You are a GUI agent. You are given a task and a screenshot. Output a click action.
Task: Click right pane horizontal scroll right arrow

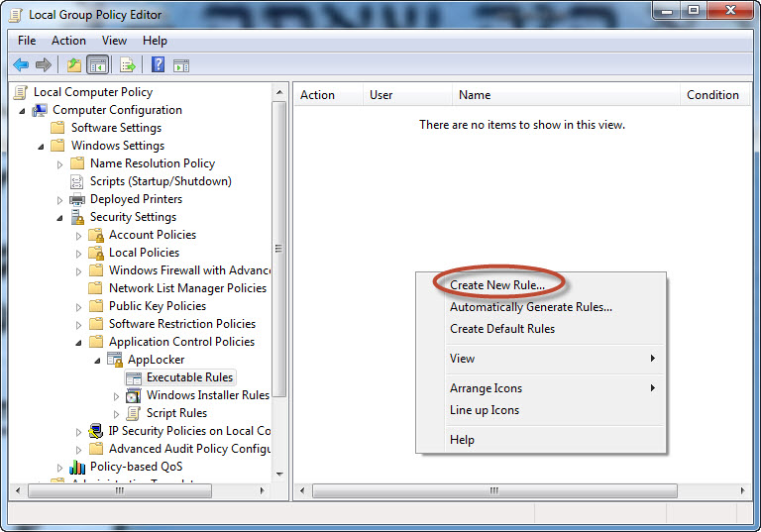(742, 490)
